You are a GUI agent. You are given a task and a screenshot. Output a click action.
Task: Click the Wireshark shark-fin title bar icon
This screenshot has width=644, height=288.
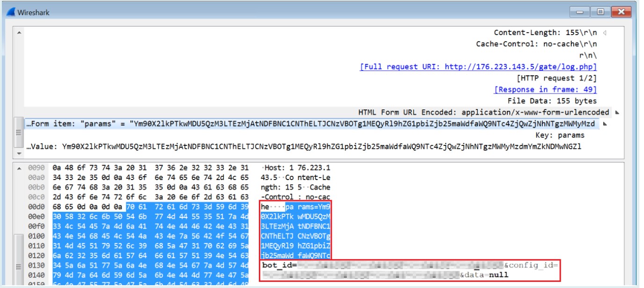pos(10,12)
